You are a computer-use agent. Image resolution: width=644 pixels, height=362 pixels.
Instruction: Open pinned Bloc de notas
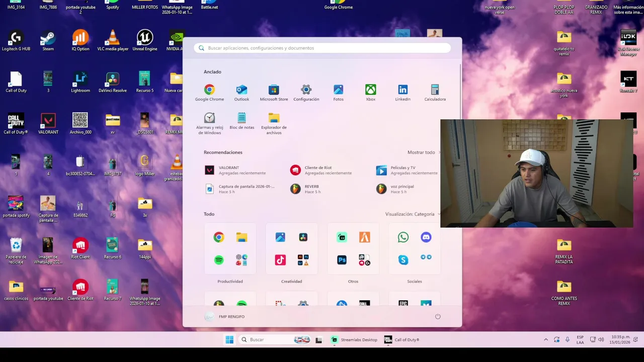[x=242, y=121]
